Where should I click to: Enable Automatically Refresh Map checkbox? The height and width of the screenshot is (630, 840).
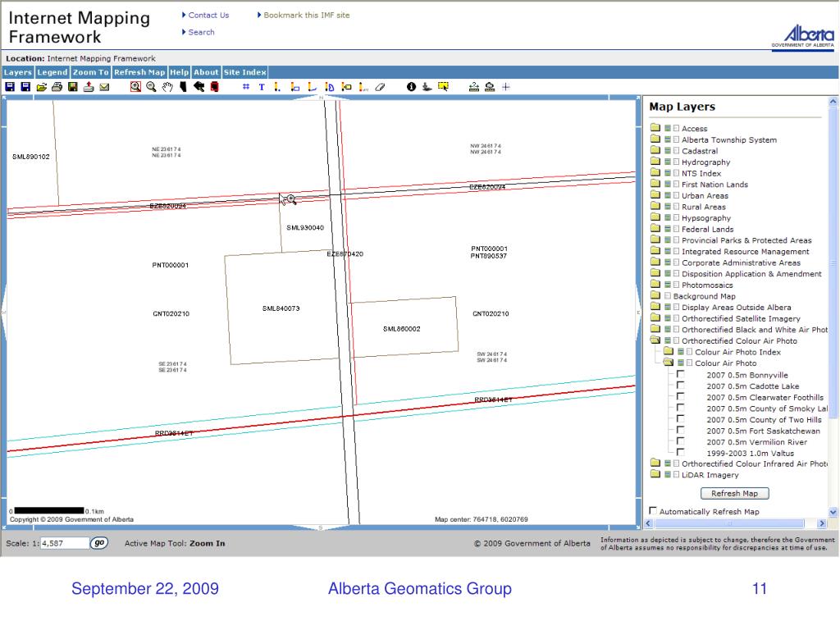point(653,511)
